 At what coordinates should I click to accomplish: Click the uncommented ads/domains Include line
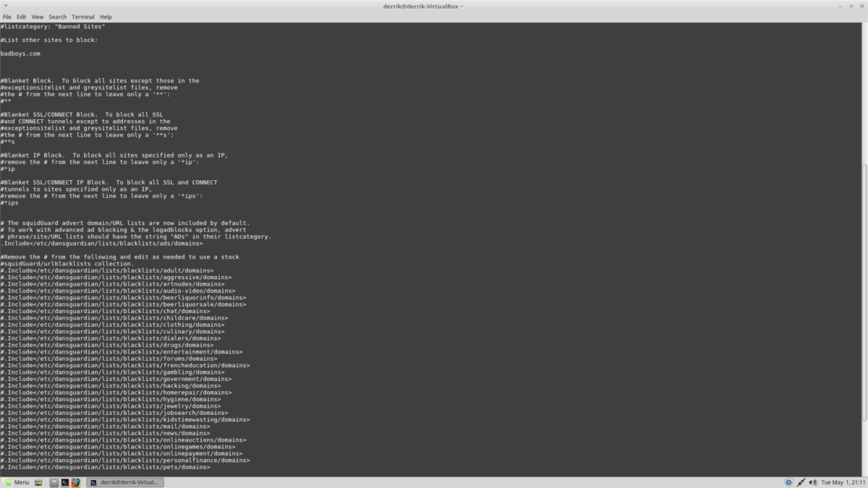click(101, 243)
